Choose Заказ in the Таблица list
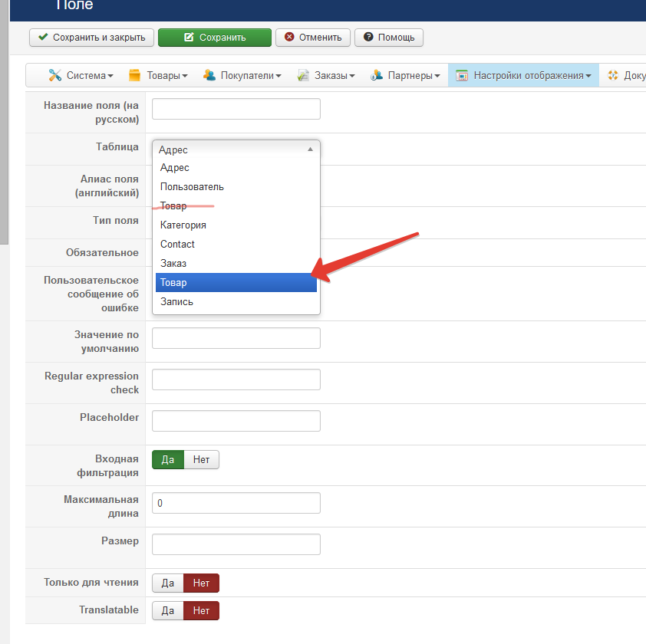This screenshot has height=644, width=646. pyautogui.click(x=236, y=263)
